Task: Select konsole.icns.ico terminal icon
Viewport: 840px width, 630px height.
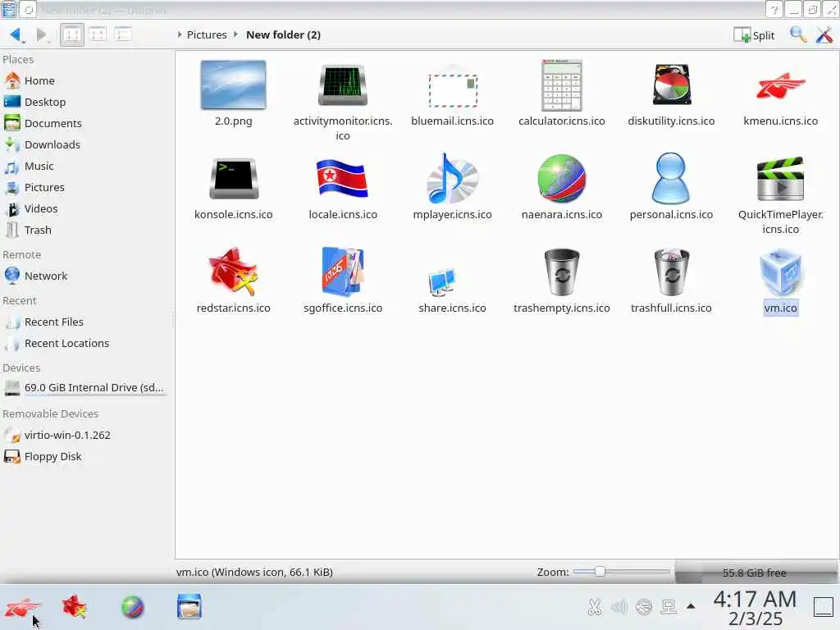Action: click(234, 179)
